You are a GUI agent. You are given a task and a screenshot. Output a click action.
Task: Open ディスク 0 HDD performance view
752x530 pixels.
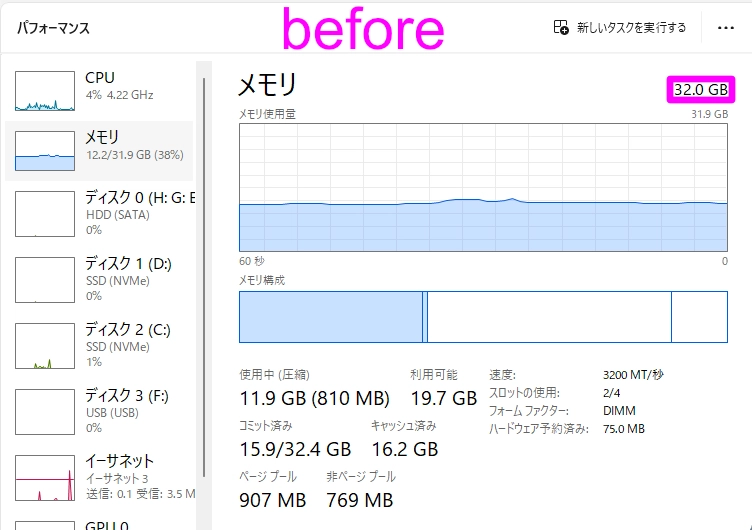139,212
